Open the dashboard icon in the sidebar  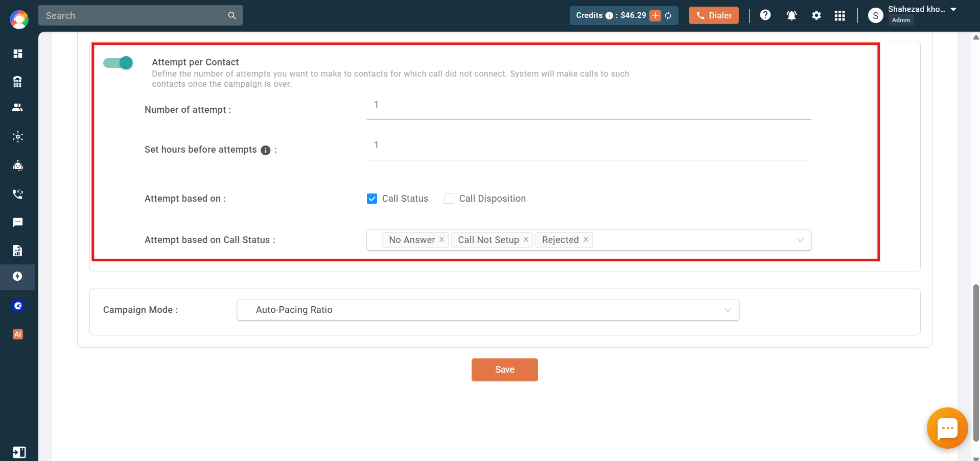18,54
